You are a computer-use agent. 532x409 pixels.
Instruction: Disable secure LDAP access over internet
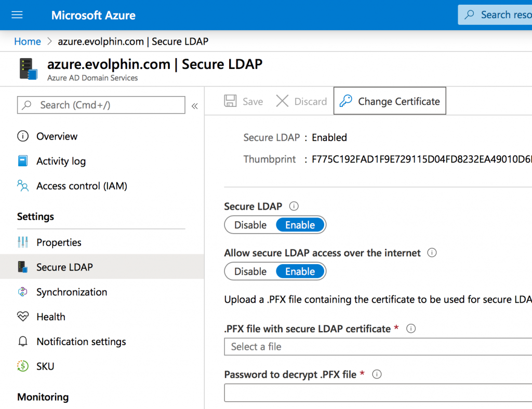(x=250, y=271)
